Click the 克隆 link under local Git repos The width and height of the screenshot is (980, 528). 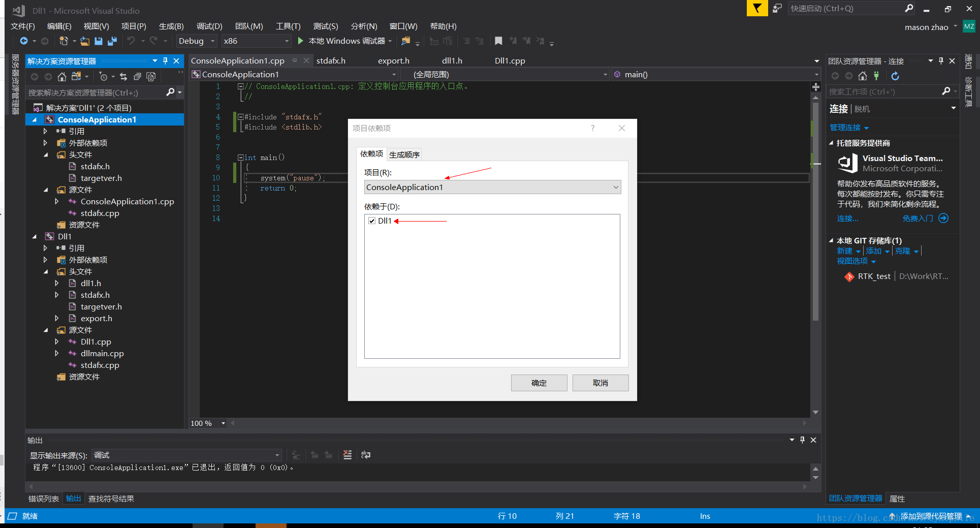coord(902,251)
